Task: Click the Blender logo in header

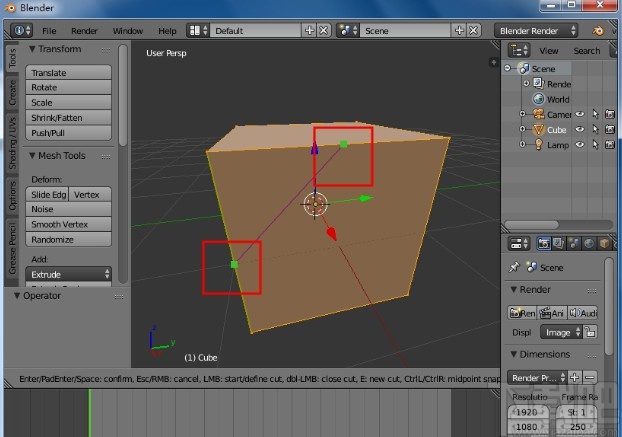Action: pyautogui.click(x=598, y=31)
